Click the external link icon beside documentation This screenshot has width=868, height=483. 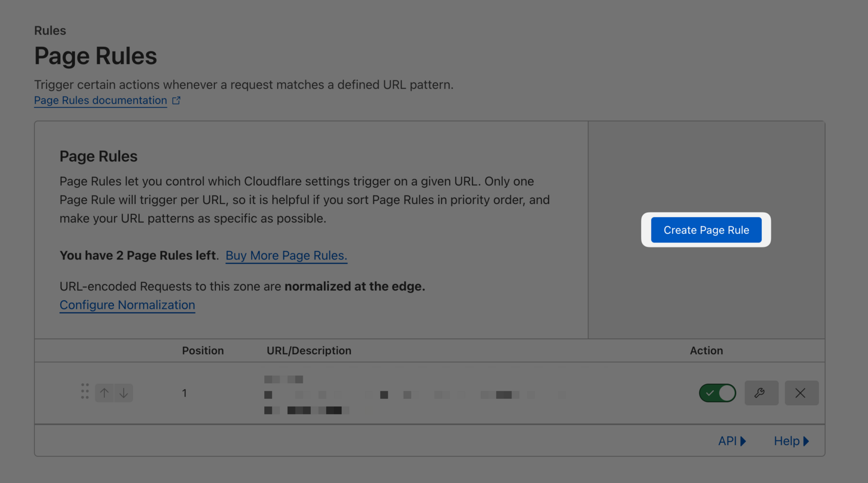176,100
